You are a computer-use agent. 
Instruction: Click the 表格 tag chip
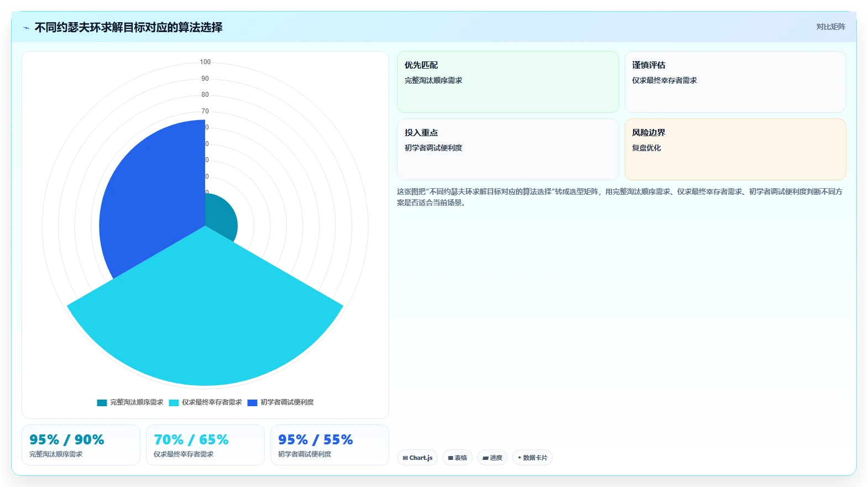(457, 458)
